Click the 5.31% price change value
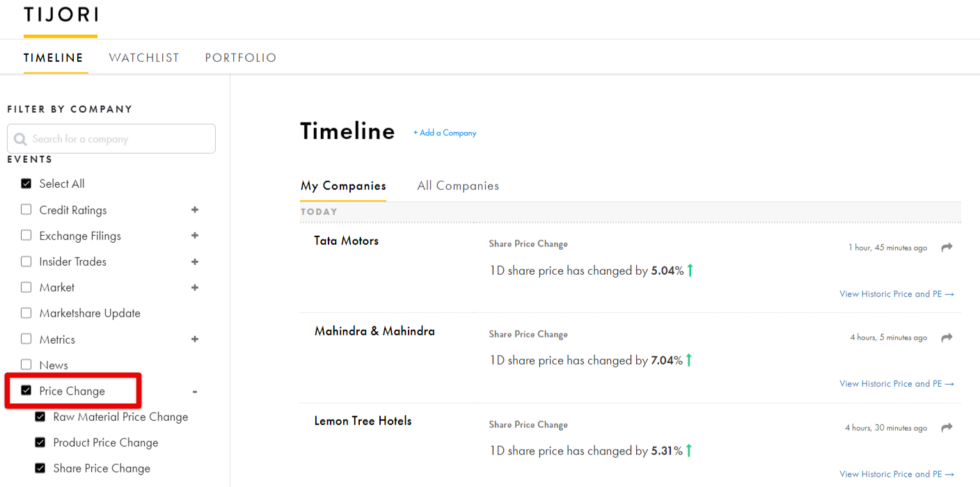 (x=667, y=451)
